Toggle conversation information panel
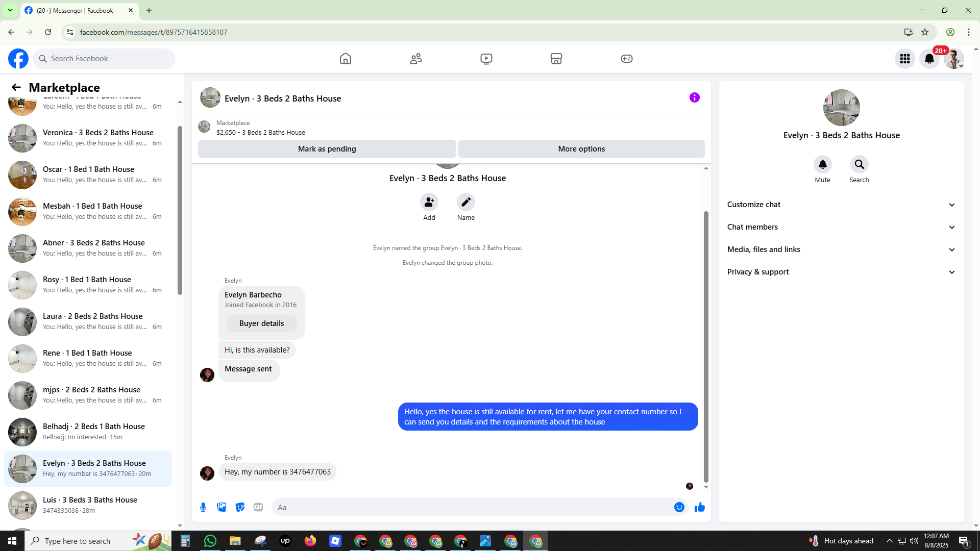 694,97
